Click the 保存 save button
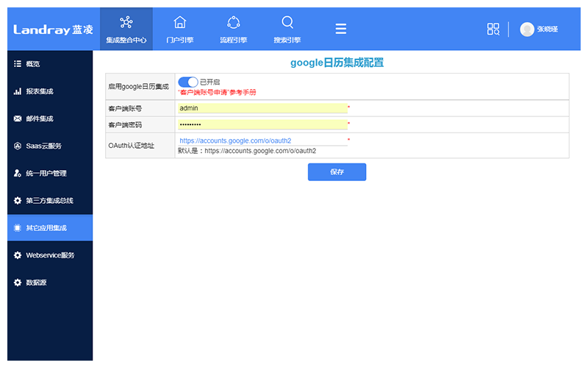 337,171
